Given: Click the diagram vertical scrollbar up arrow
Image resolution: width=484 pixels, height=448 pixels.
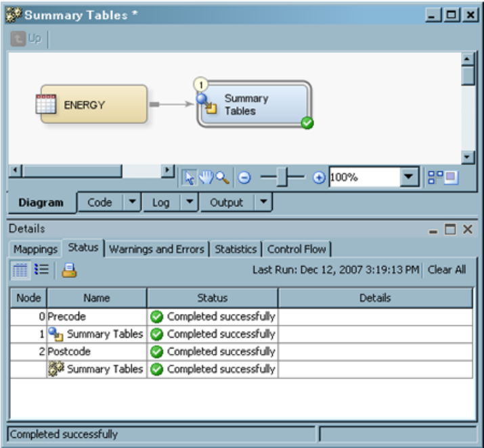Looking at the screenshot, I should [x=467, y=59].
